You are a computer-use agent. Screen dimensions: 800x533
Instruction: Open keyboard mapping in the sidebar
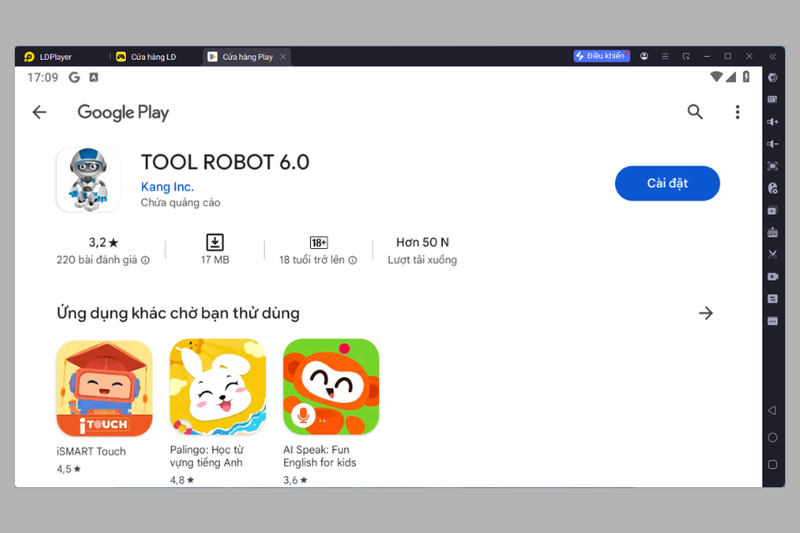[773, 99]
